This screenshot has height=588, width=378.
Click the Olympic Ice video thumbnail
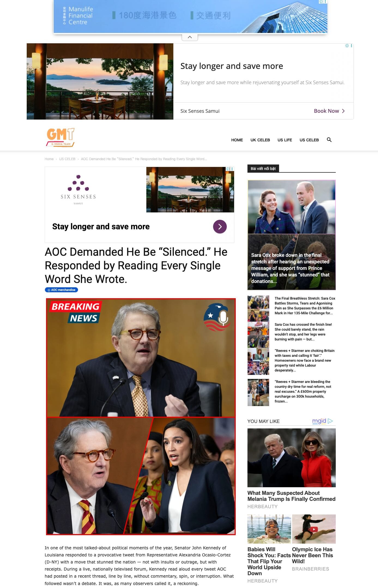point(314,529)
